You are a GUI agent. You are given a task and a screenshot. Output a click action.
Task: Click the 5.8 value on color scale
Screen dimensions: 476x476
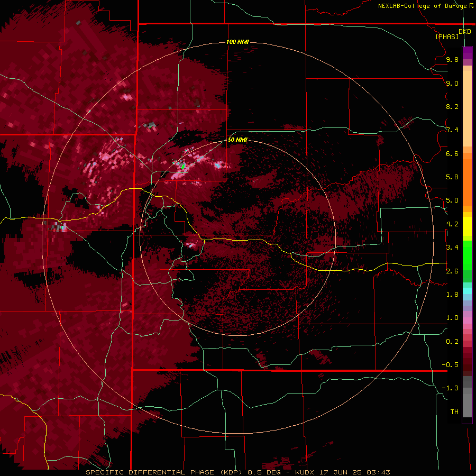pos(452,177)
